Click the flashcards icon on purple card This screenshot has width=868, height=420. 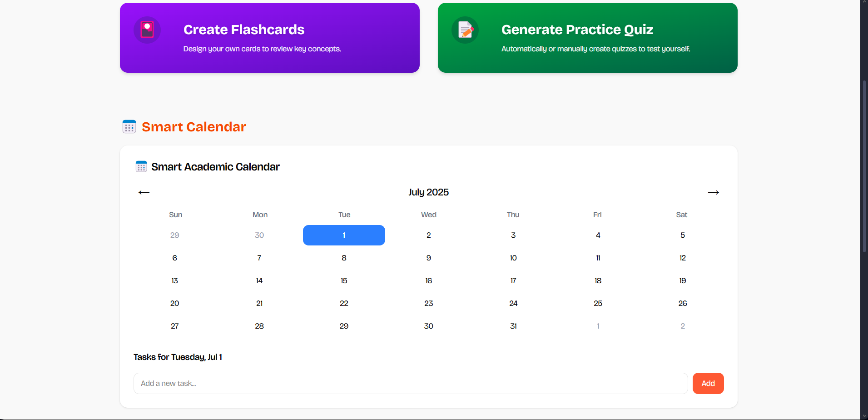point(147,30)
